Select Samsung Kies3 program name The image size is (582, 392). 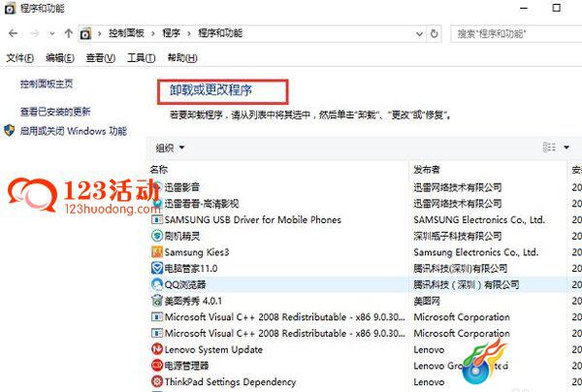click(197, 252)
